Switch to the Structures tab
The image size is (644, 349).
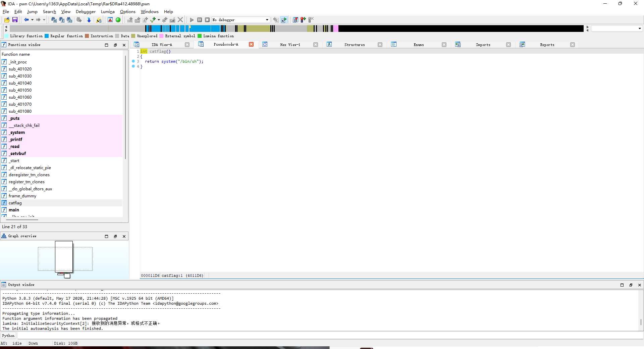(x=355, y=45)
